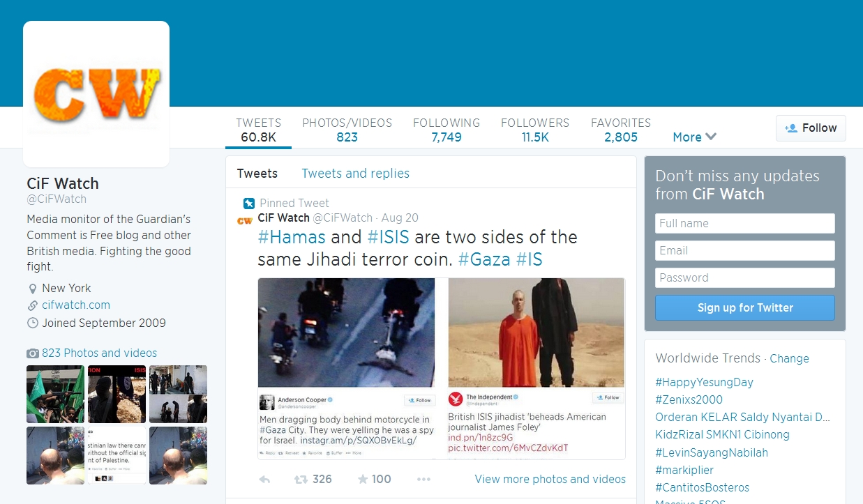Viewport: 863px width, 504px height.
Task: Open the top-right photo thumbnail in the sidebar grid
Action: (x=178, y=394)
